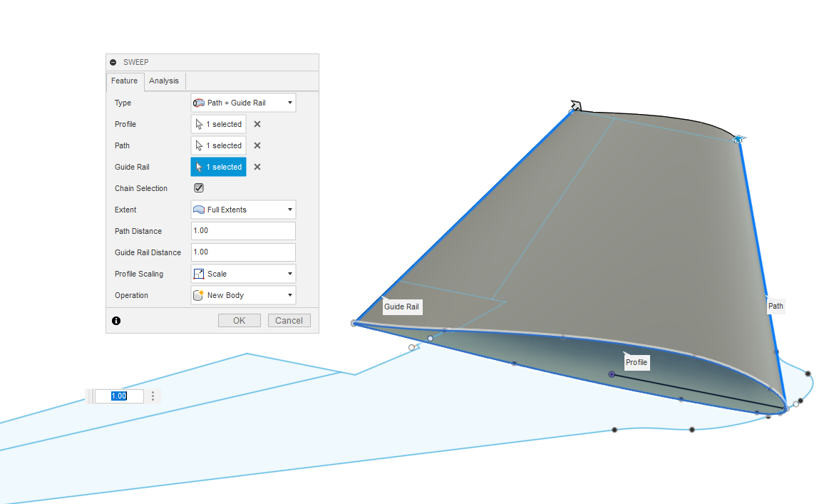This screenshot has width=839, height=504.
Task: Open the Profile Scaling dropdown
Action: click(x=243, y=274)
